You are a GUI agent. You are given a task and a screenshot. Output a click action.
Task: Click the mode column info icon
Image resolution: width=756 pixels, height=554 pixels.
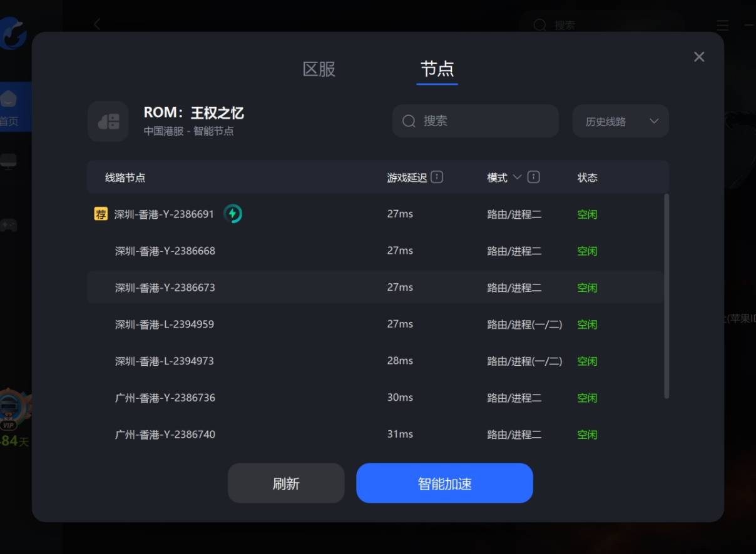[x=533, y=177]
